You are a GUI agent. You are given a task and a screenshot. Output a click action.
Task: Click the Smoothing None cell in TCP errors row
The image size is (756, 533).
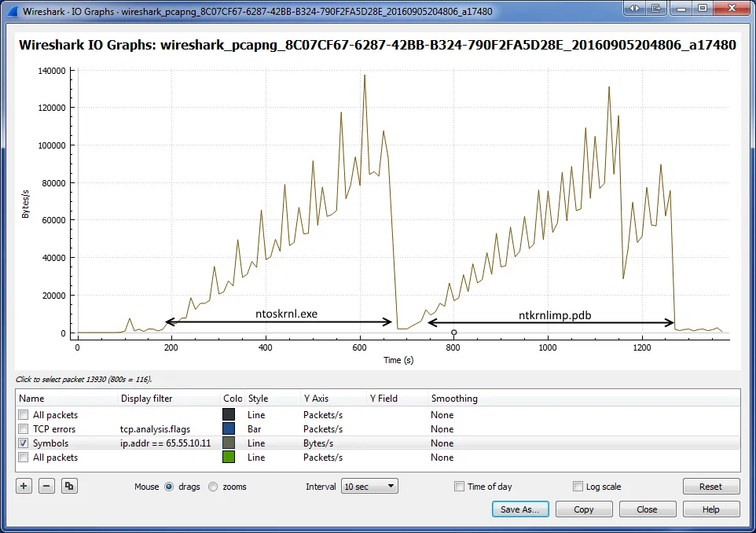coord(442,428)
